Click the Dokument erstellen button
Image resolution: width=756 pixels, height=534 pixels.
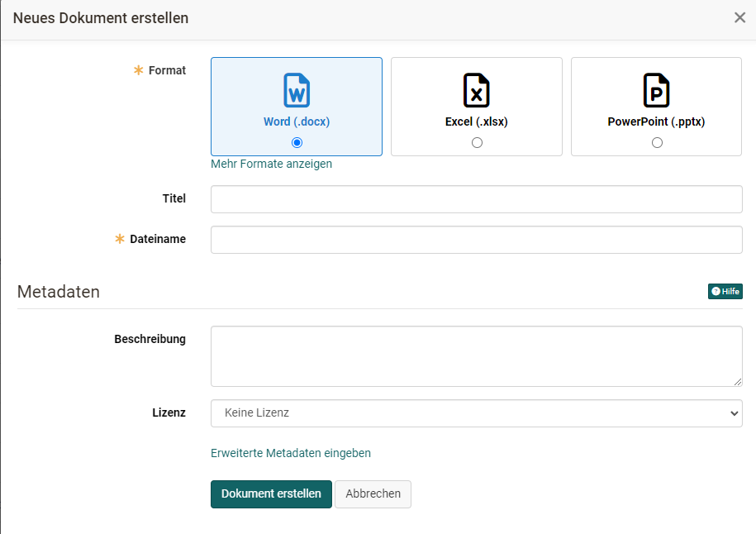point(271,493)
